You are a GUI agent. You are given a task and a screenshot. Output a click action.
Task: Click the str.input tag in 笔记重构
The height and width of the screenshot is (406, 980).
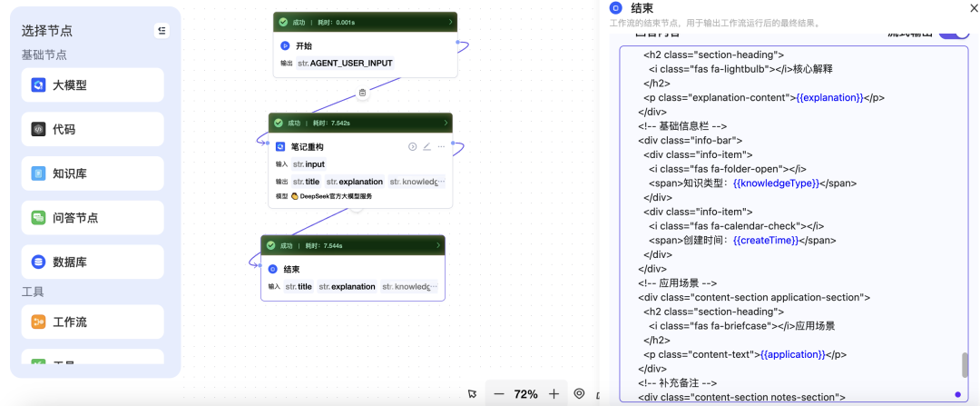(309, 163)
